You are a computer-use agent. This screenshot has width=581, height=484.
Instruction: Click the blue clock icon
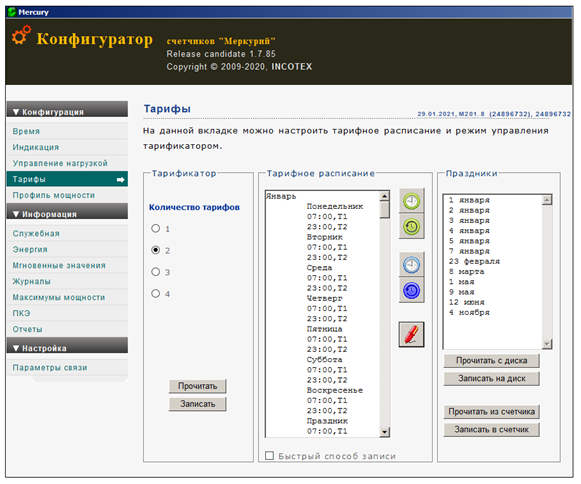pyautogui.click(x=411, y=265)
